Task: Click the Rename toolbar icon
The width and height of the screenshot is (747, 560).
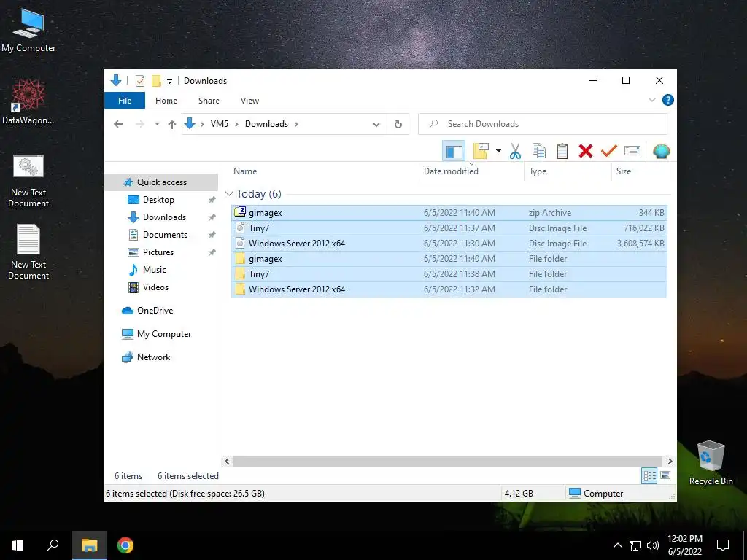Action: click(x=632, y=151)
